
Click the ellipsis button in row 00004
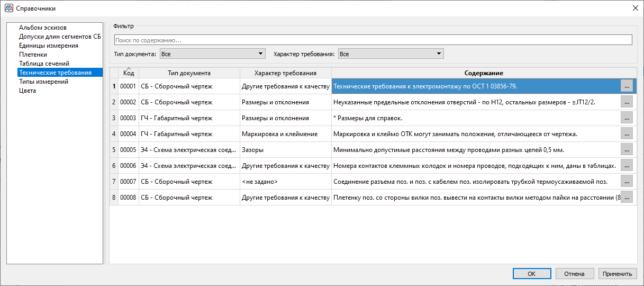click(x=627, y=133)
